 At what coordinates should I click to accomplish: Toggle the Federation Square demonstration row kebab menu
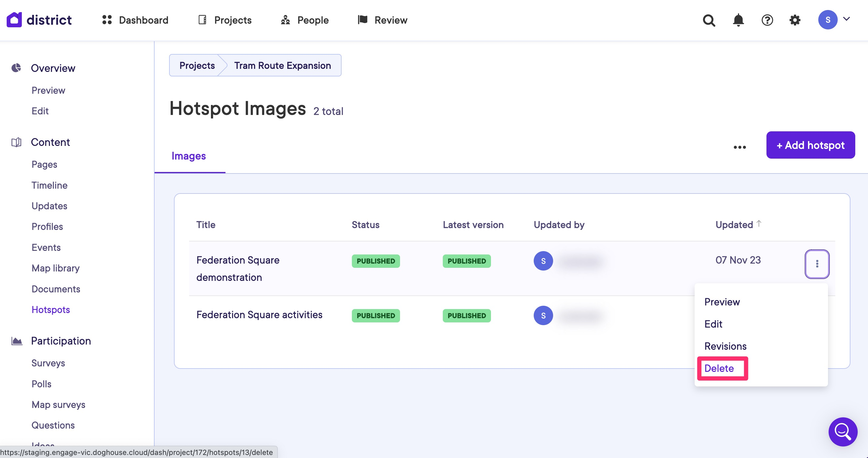817,264
